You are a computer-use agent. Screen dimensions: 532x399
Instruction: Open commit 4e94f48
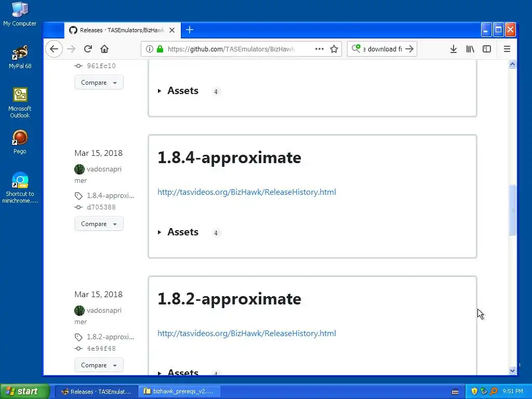tap(101, 349)
